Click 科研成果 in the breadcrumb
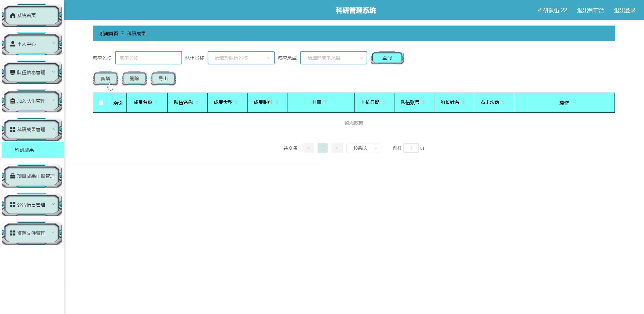Screen dimensions: 644x314 pyautogui.click(x=136, y=34)
